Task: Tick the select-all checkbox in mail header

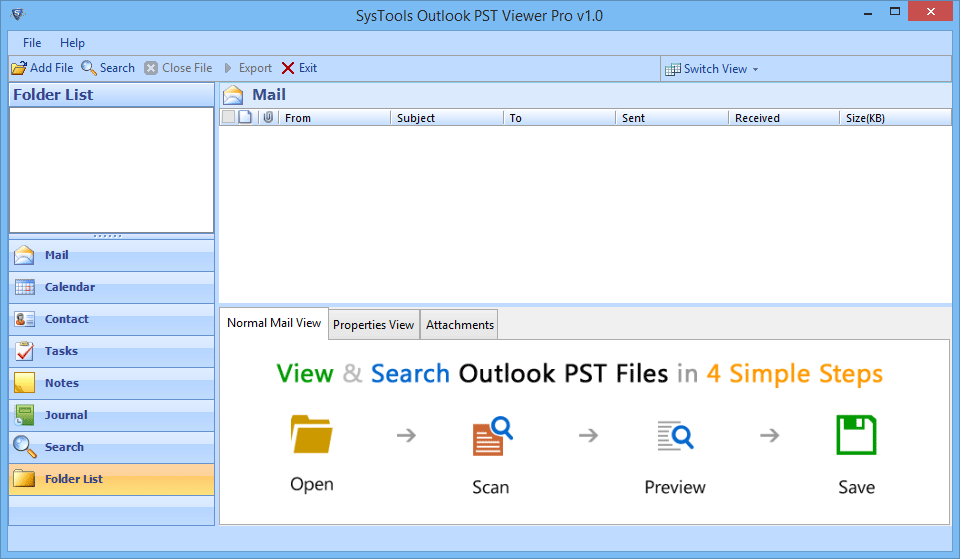Action: click(x=228, y=117)
